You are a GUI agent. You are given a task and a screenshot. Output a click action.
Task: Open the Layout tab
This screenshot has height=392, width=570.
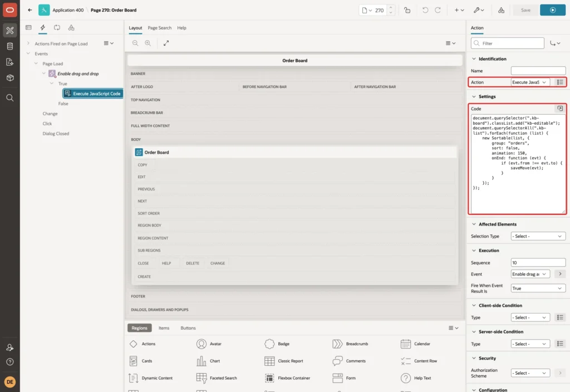(x=135, y=28)
